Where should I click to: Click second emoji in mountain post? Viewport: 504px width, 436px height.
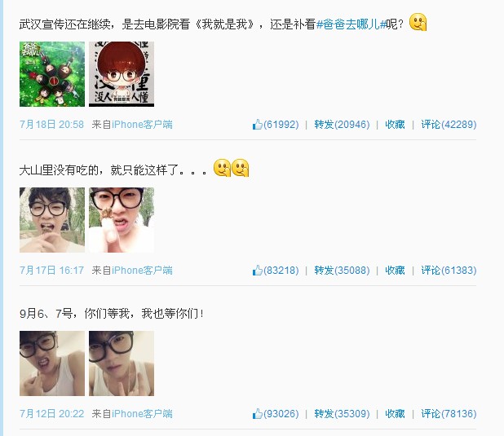(241, 168)
